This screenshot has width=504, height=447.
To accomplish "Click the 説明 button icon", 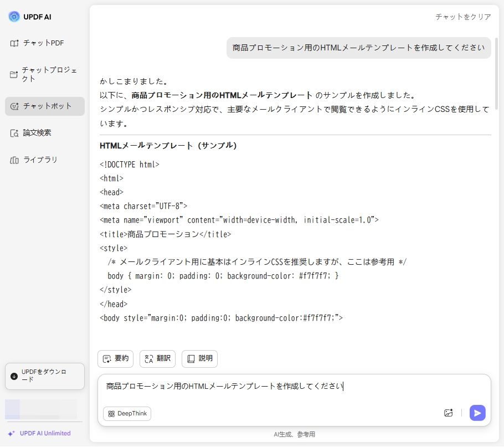I will (191, 359).
